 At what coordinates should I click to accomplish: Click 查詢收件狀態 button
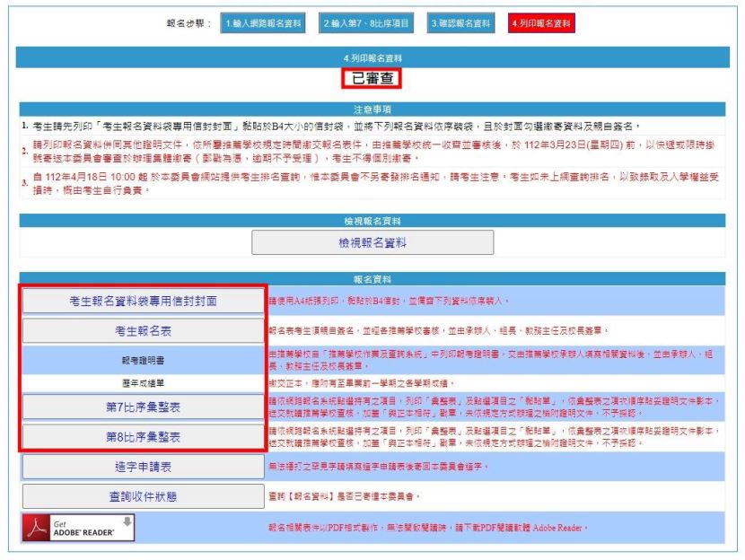click(143, 497)
